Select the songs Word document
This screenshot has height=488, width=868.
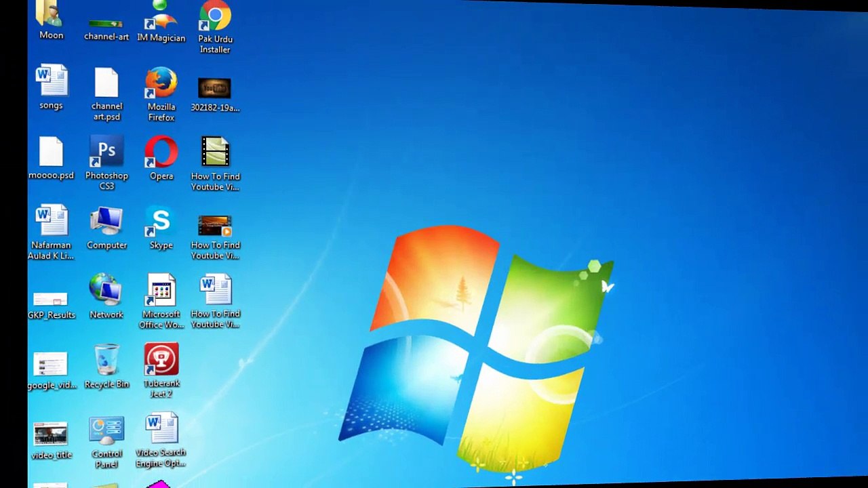51,87
